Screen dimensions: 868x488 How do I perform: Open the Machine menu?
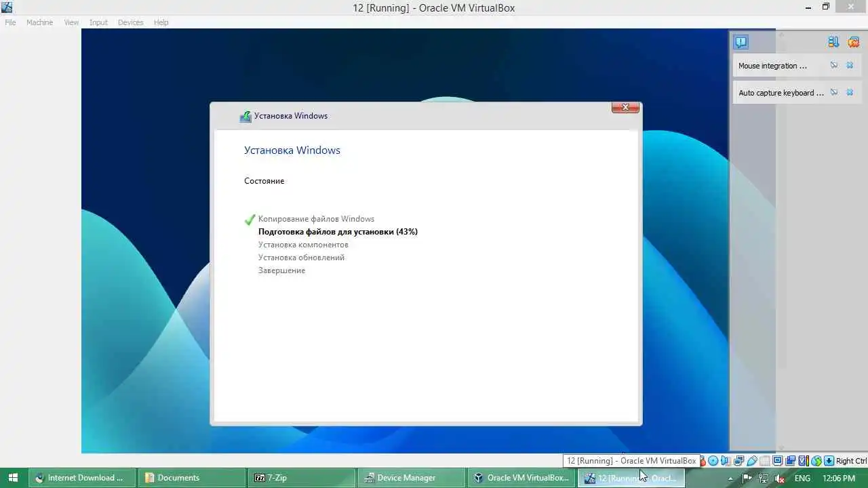39,22
